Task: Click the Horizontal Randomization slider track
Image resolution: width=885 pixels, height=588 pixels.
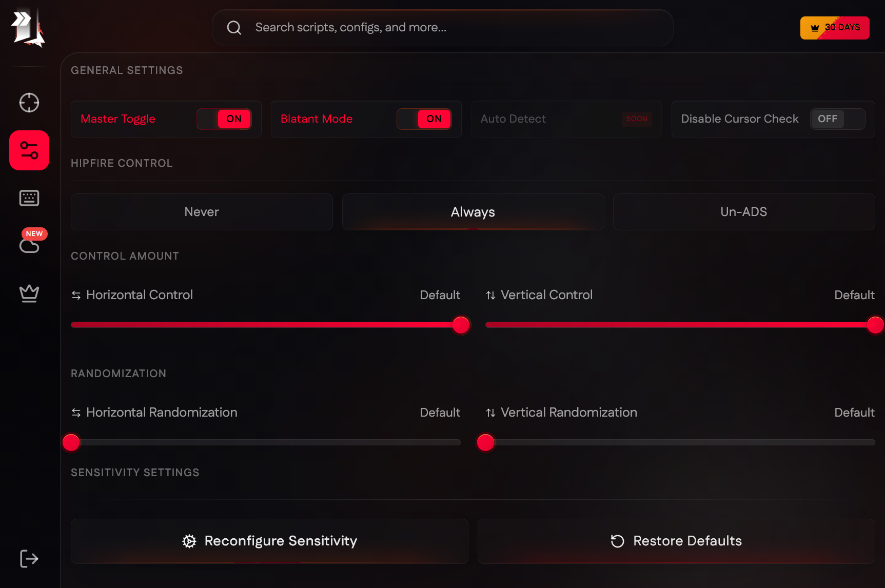Action: pos(266,442)
